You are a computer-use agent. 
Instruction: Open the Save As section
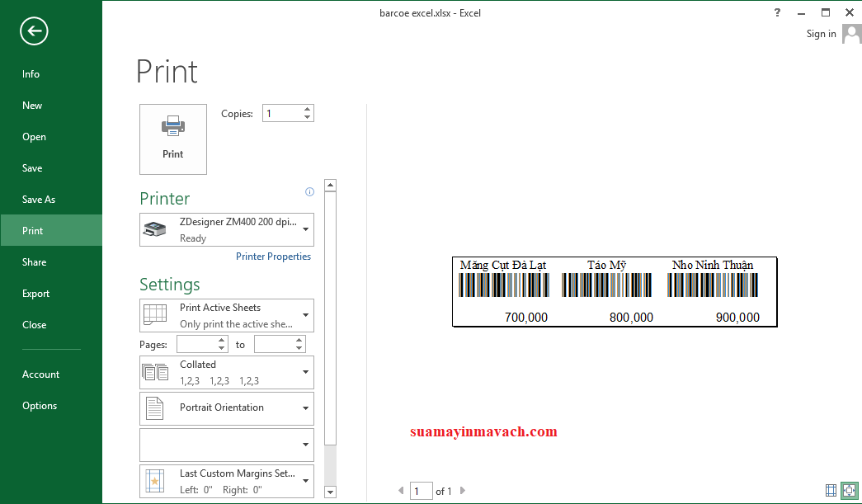click(x=39, y=199)
